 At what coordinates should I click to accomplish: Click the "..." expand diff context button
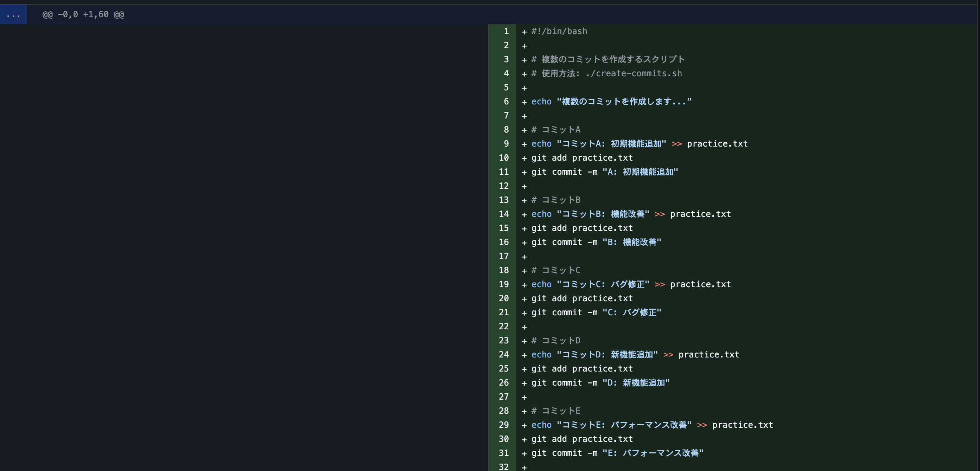pyautogui.click(x=14, y=14)
